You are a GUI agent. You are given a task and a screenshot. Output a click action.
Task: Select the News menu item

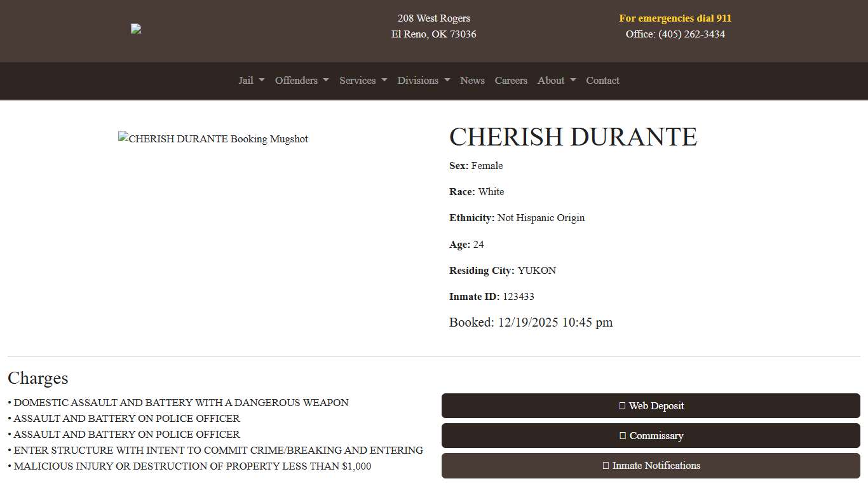[472, 81]
